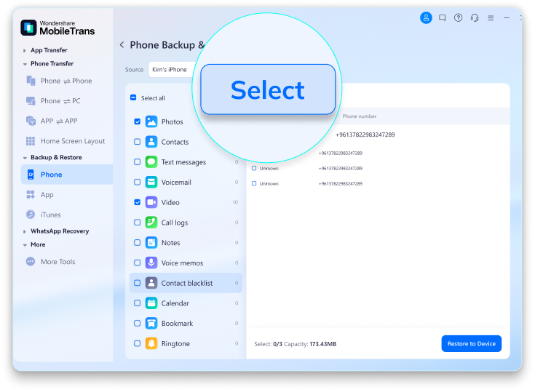Check the Call logs checkbox
Image resolution: width=535 pixels, height=392 pixels.
[137, 223]
